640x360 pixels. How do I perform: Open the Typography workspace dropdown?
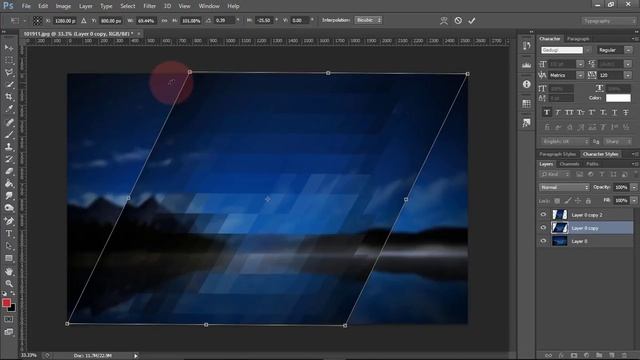click(x=609, y=20)
